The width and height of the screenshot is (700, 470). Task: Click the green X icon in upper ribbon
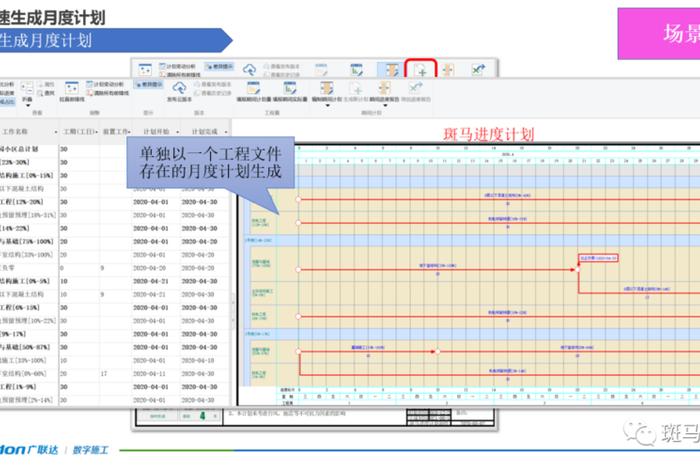click(477, 69)
